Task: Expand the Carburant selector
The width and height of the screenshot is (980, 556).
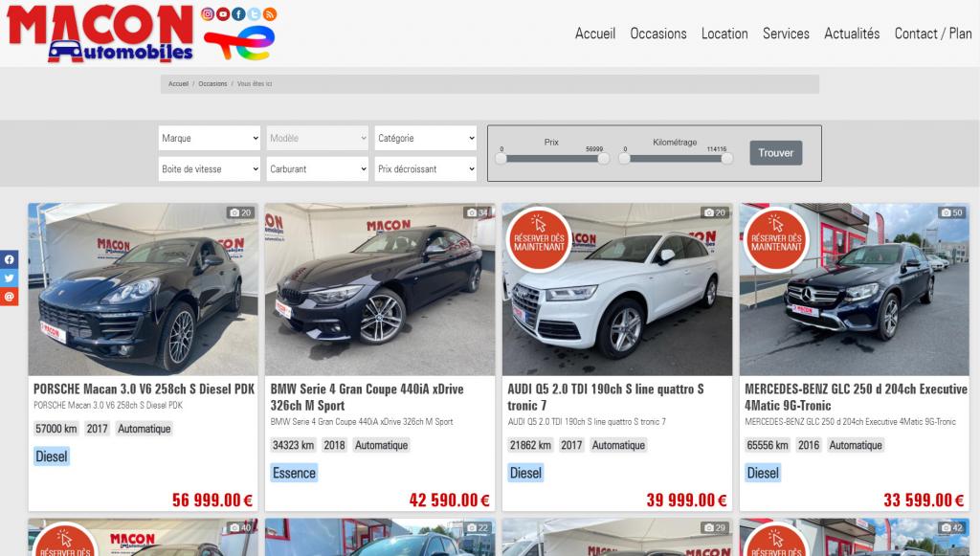Action: [317, 168]
